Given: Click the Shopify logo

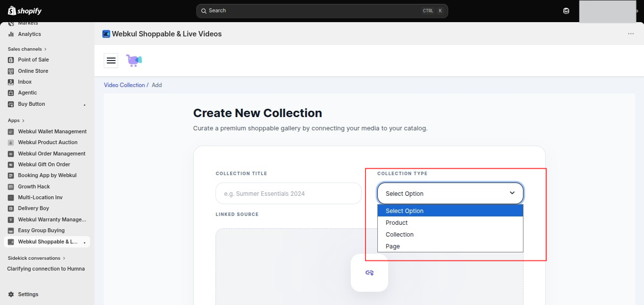Looking at the screenshot, I should [25, 10].
